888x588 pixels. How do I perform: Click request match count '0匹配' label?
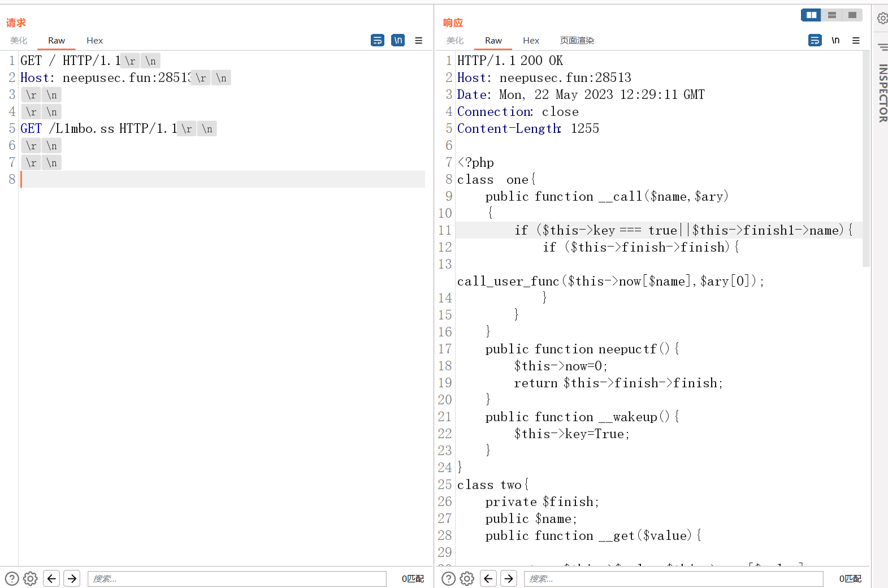[x=413, y=578]
